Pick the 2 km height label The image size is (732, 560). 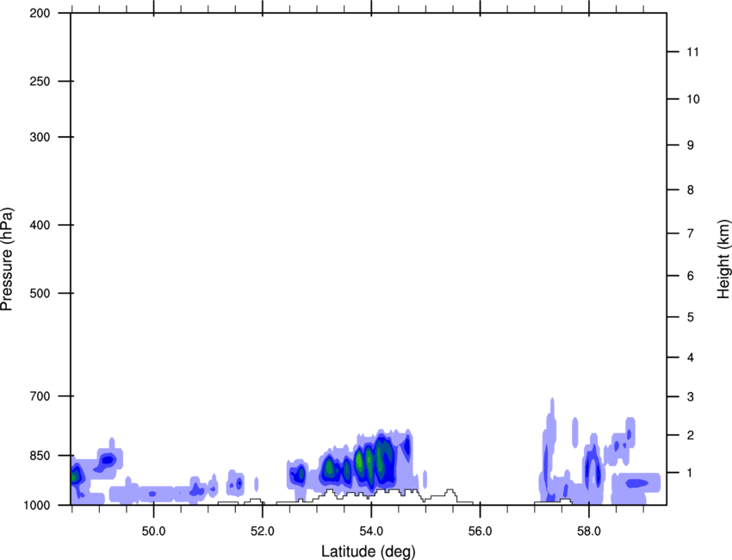(x=691, y=435)
